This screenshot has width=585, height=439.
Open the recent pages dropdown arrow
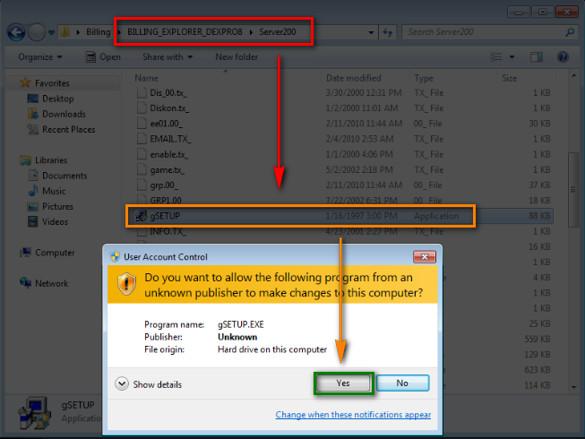point(51,33)
